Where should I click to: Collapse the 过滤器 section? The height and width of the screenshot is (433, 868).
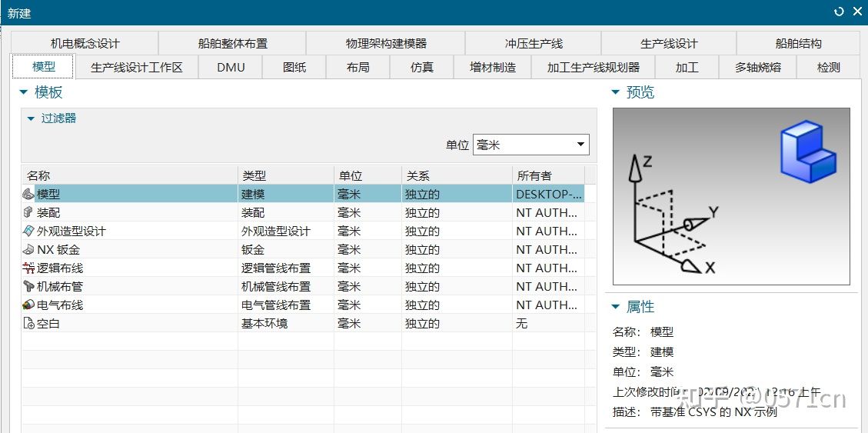coord(31,118)
